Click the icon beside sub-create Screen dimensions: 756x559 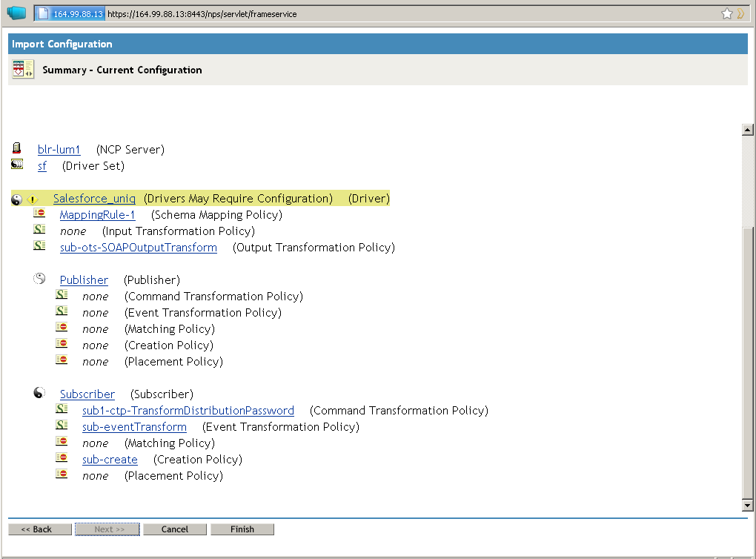pyautogui.click(x=62, y=457)
